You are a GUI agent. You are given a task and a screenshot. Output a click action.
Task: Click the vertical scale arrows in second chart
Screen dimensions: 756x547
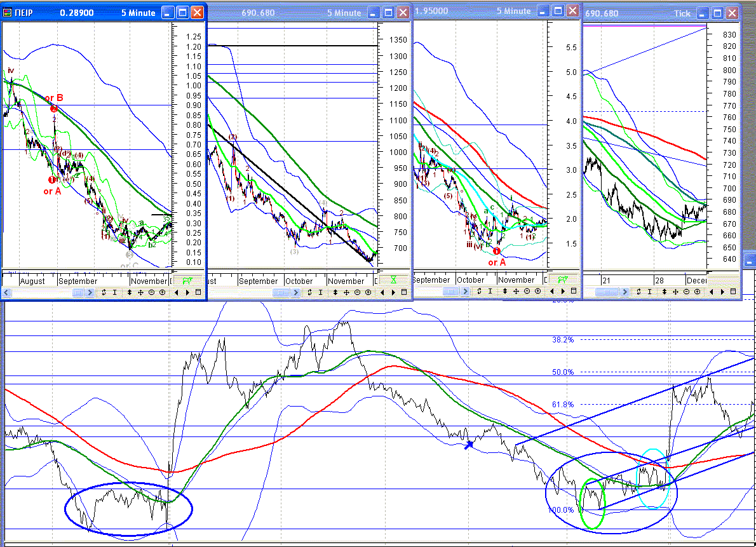coord(335,292)
